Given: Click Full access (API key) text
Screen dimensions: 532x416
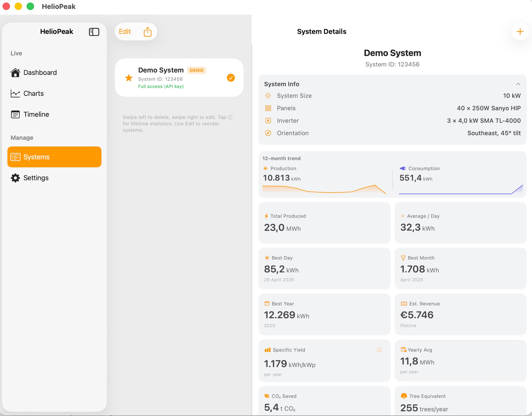Looking at the screenshot, I should click(161, 87).
